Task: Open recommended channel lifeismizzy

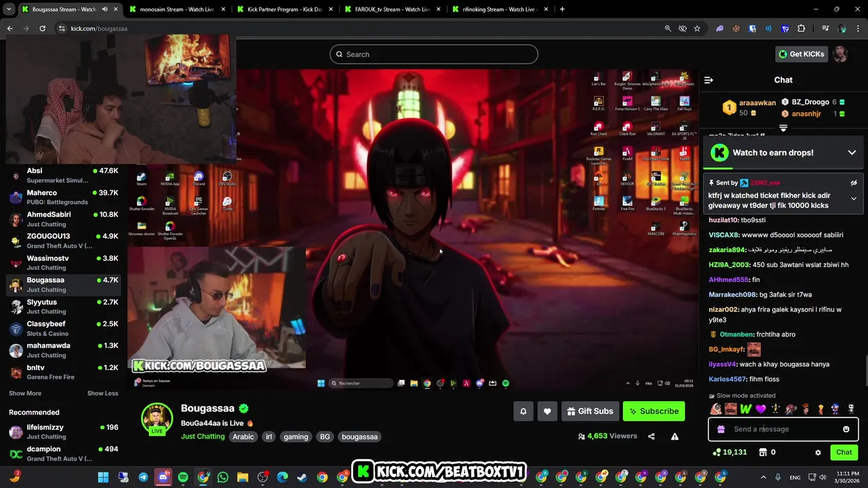Action: [x=64, y=432]
